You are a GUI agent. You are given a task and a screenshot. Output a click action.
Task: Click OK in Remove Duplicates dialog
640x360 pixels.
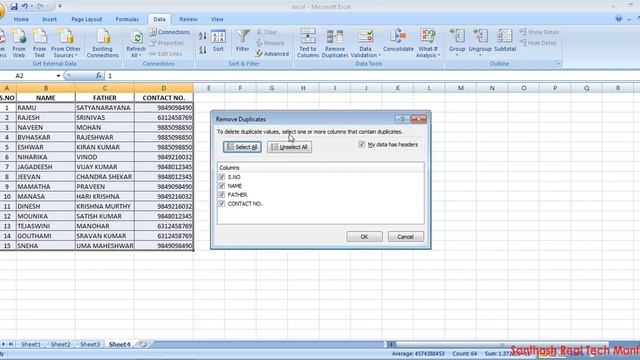coord(364,237)
